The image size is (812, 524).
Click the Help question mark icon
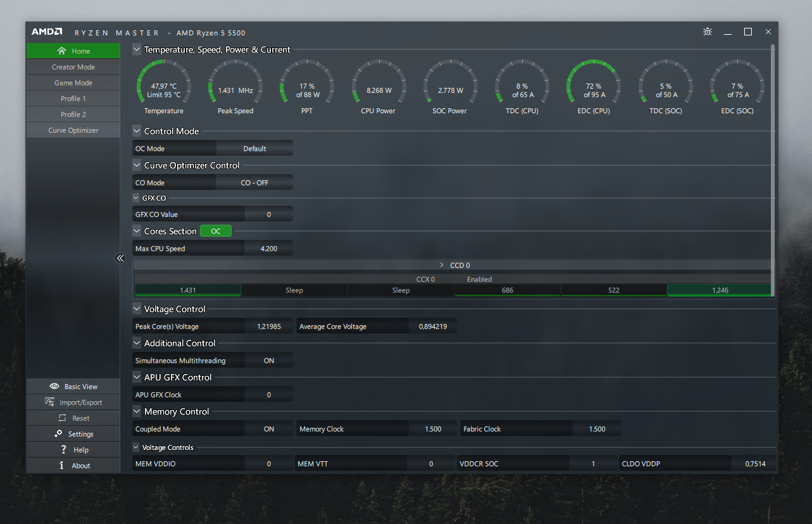(63, 449)
